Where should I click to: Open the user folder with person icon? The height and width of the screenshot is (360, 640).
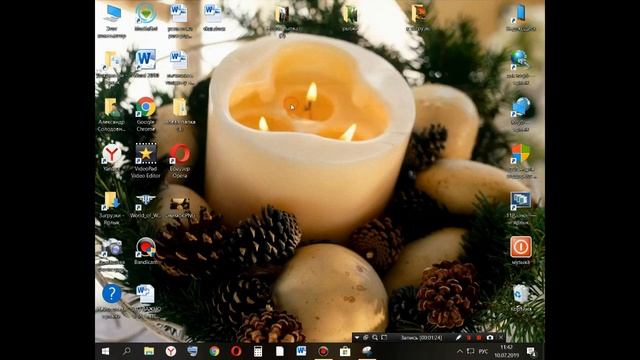pos(111,115)
